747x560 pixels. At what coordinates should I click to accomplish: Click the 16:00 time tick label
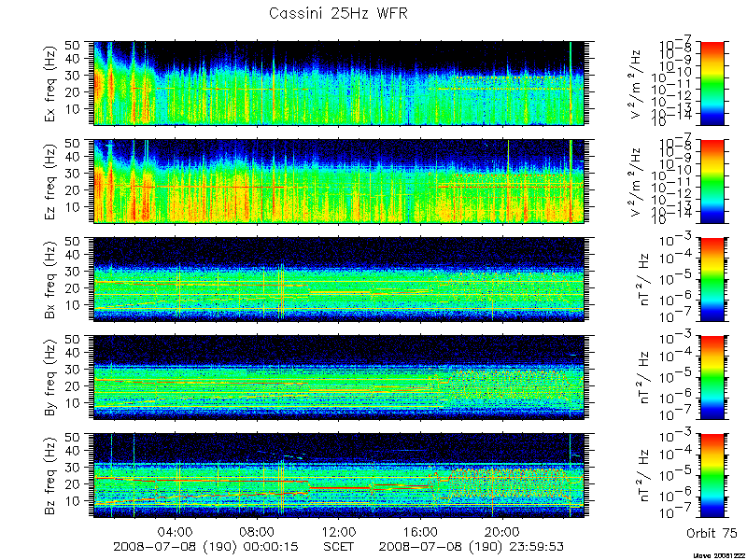click(x=421, y=531)
